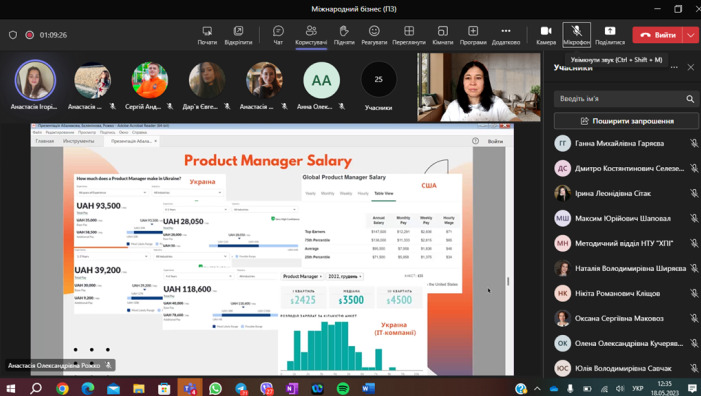Screen dimensions: 701x396
Task: Toggle the Камера camera button
Action: click(546, 35)
